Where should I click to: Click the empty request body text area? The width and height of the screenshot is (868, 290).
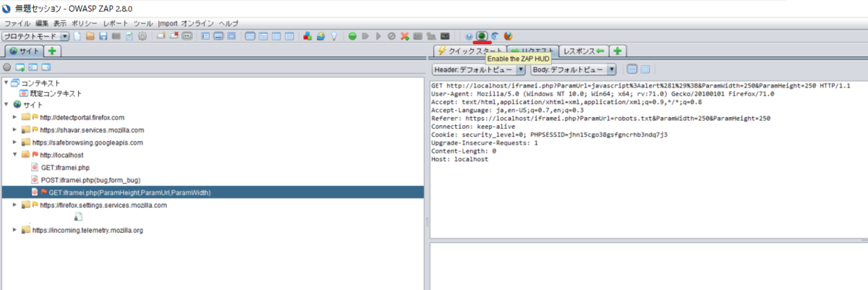pyautogui.click(x=648, y=266)
